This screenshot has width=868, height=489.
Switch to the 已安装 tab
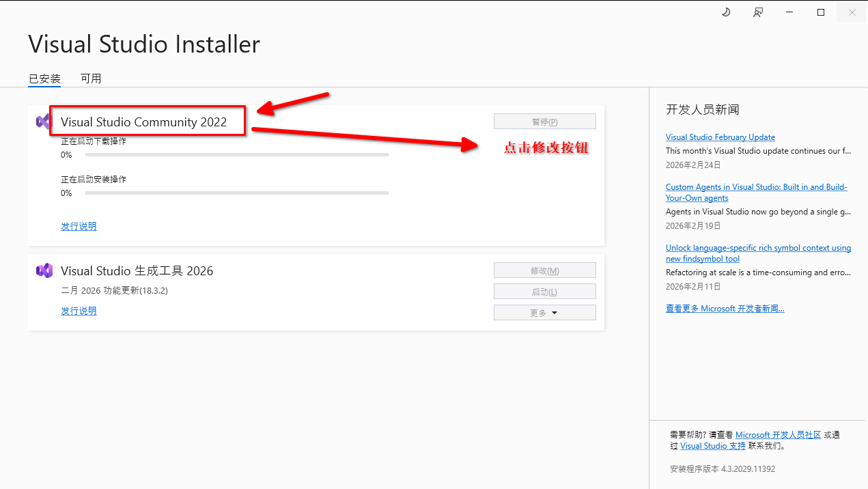click(44, 79)
